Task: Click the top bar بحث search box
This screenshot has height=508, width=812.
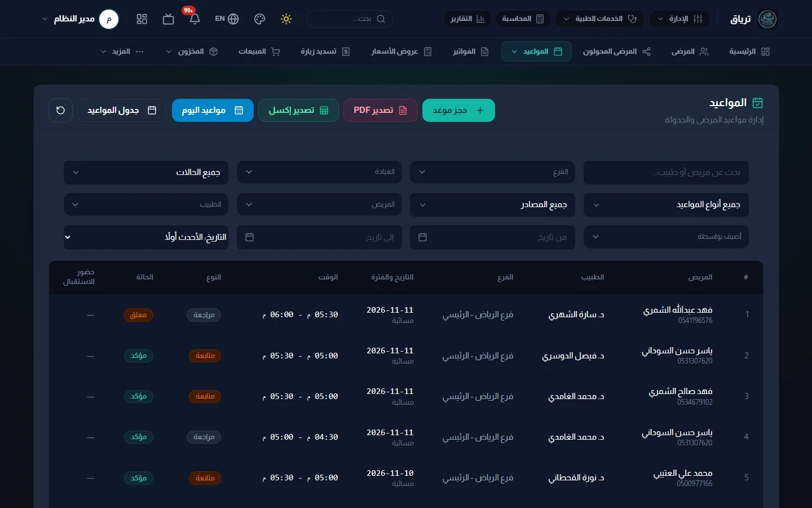Action: click(350, 19)
